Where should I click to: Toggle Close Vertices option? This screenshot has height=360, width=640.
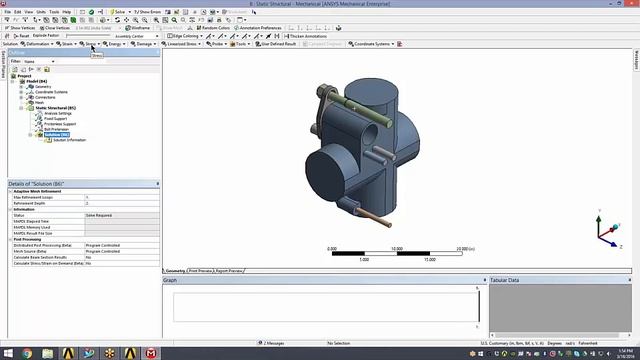coord(55,28)
